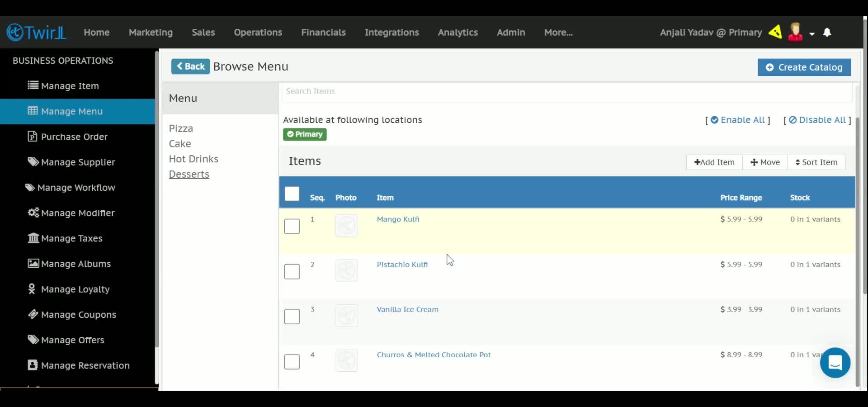The height and width of the screenshot is (407, 868).
Task: Open the Marketing menu
Action: (x=151, y=32)
